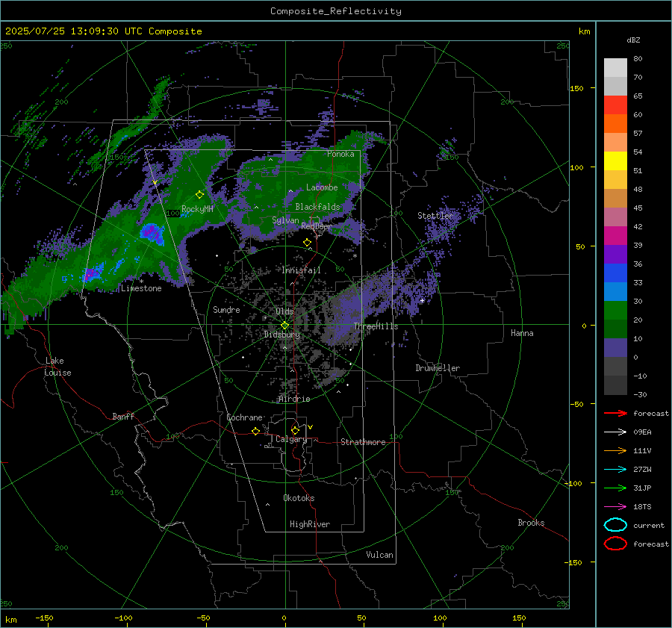672x628 pixels.
Task: Click the Composite_Reflectivity title
Action: (x=336, y=11)
